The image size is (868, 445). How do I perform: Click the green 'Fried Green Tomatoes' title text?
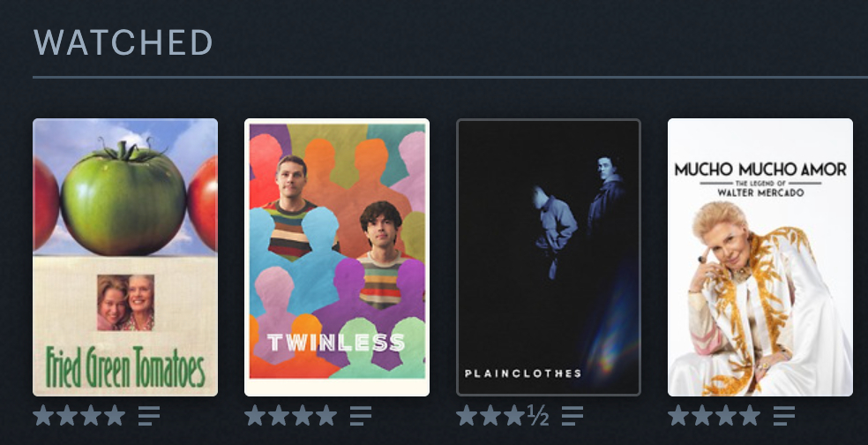(x=125, y=367)
